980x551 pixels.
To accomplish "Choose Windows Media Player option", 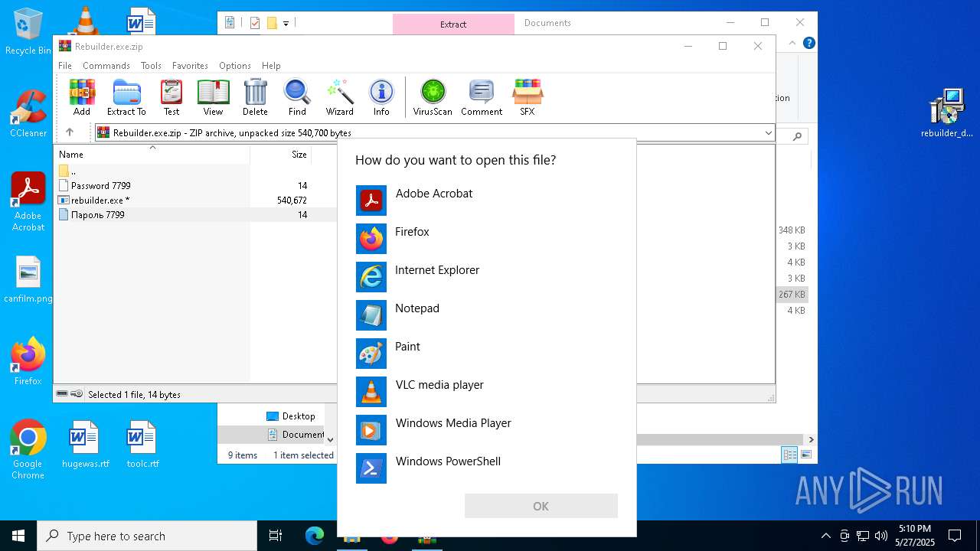I will point(487,430).
